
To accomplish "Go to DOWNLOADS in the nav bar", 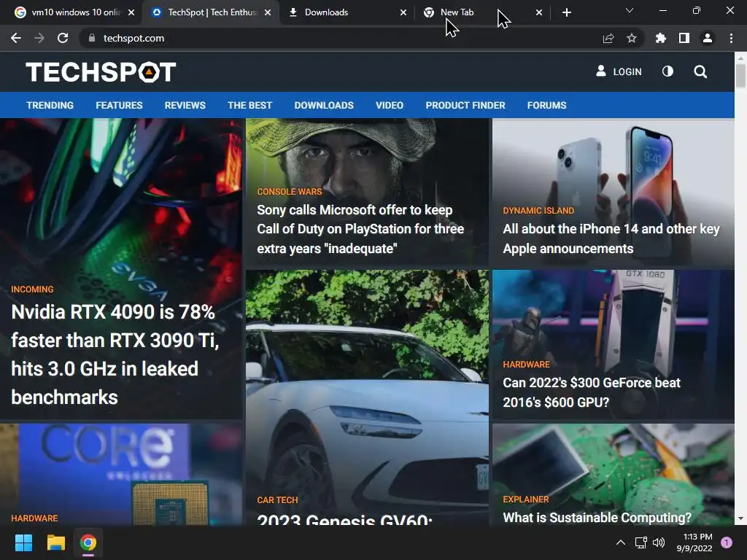I will [x=324, y=105].
